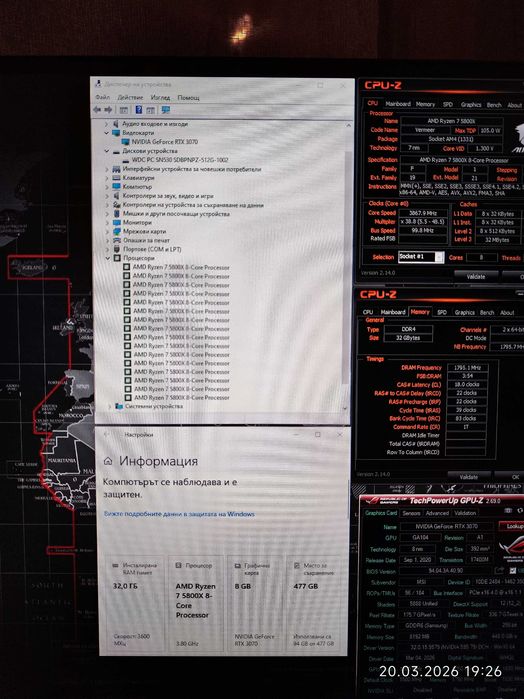Click the Lookup button in GPU-Z

click(x=512, y=526)
